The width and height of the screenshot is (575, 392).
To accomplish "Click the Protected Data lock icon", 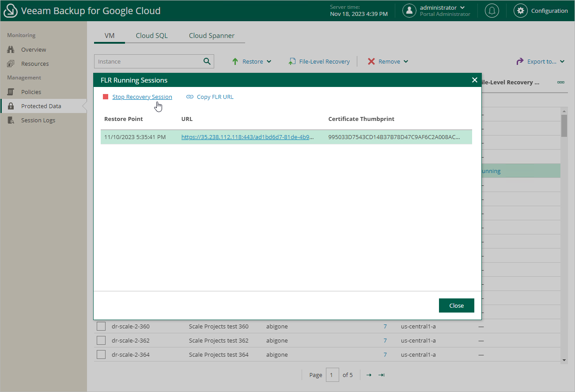I will tap(11, 106).
